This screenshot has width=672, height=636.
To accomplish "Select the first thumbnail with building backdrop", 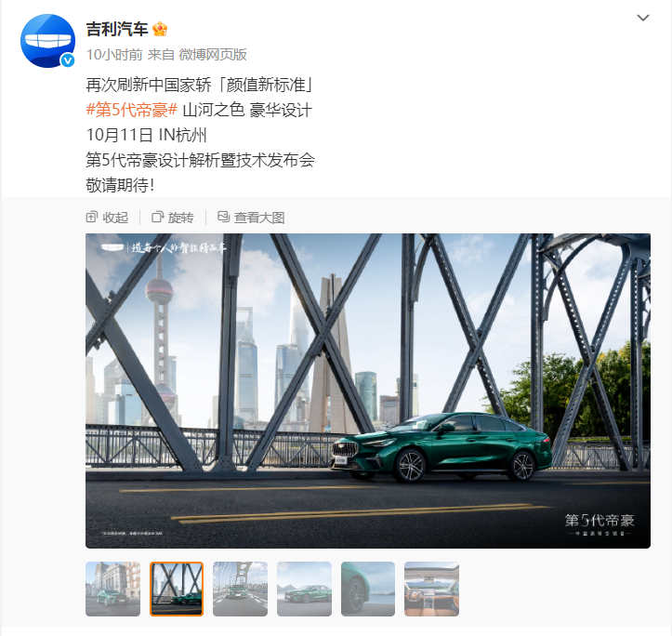I will (112, 589).
